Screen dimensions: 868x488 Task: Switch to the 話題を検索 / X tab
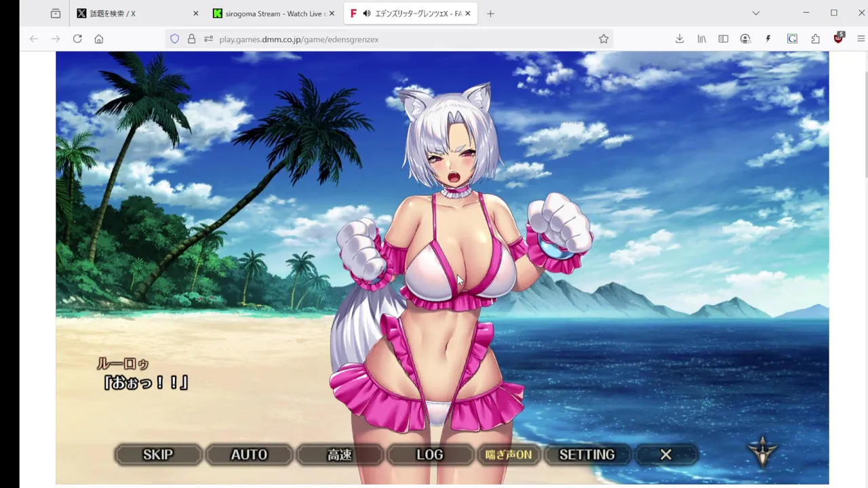[x=138, y=14]
